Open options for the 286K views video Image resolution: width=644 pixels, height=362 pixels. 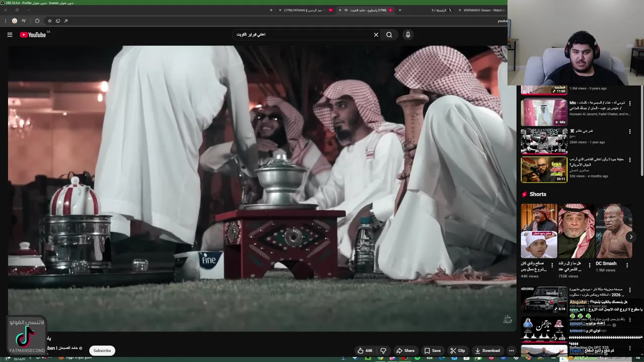tap(629, 132)
